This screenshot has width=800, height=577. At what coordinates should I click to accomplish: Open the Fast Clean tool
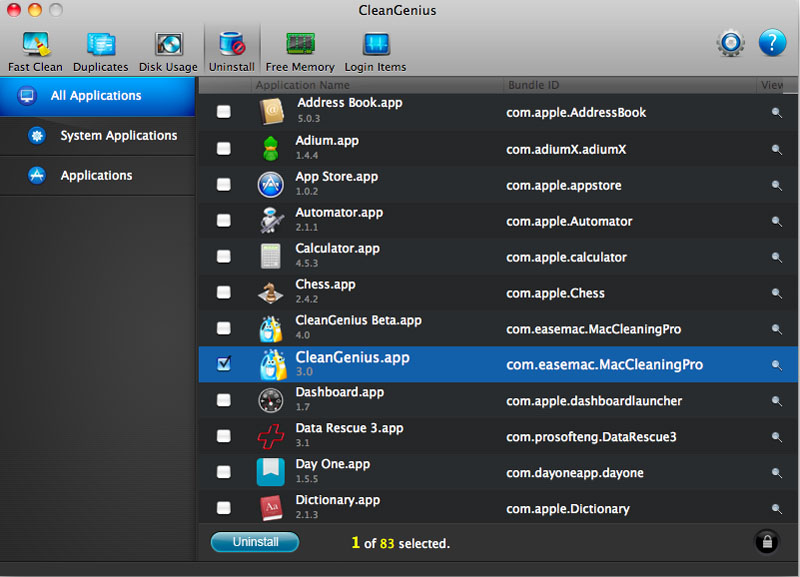(35, 52)
